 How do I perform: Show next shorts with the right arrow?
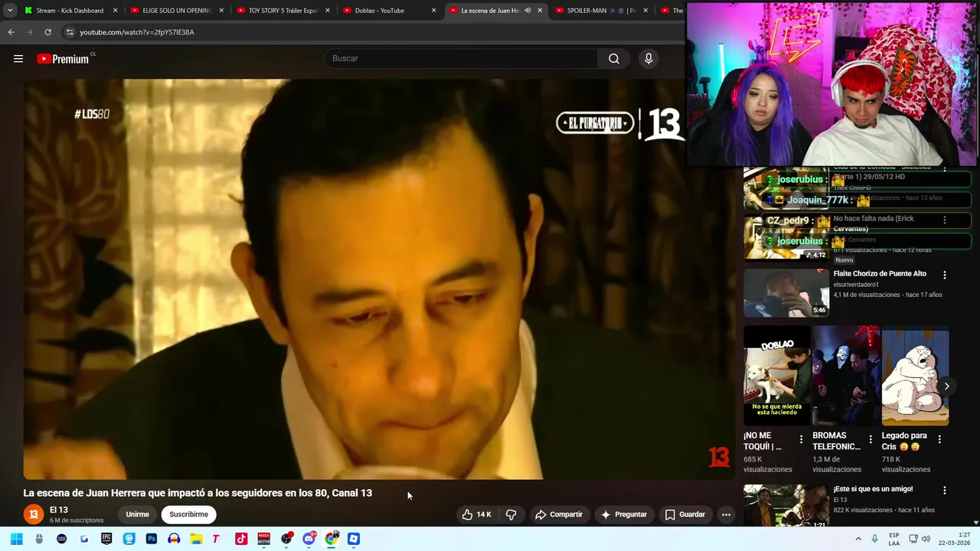click(946, 386)
